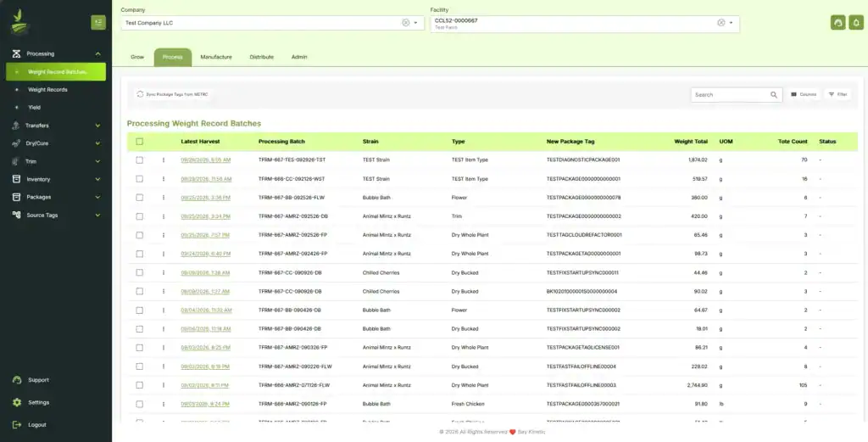Open row menu for TFRM-666-AMRZ-090126-FP

[164, 404]
